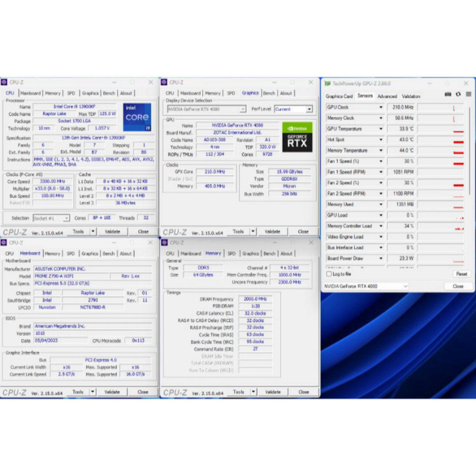Open the GPU-Z hamburger menu icon
476x476 pixels.
click(469, 94)
